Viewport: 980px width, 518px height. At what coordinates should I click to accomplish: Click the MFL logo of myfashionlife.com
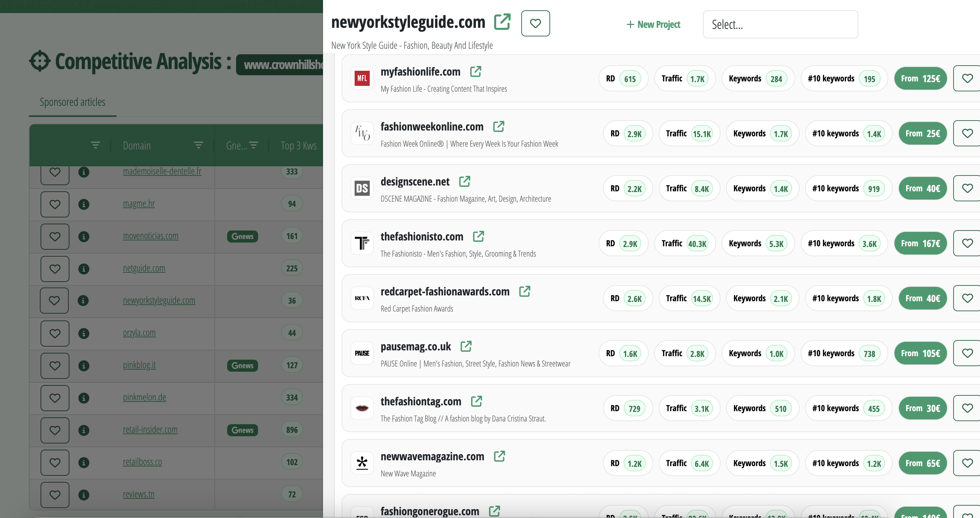pos(362,78)
